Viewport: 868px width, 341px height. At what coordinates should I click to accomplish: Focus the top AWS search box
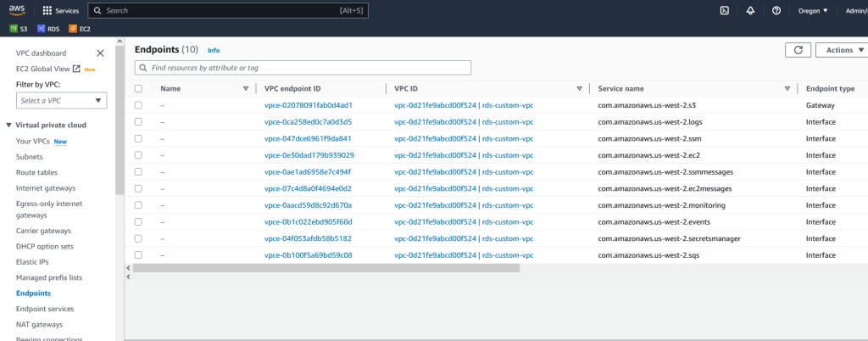click(x=228, y=10)
